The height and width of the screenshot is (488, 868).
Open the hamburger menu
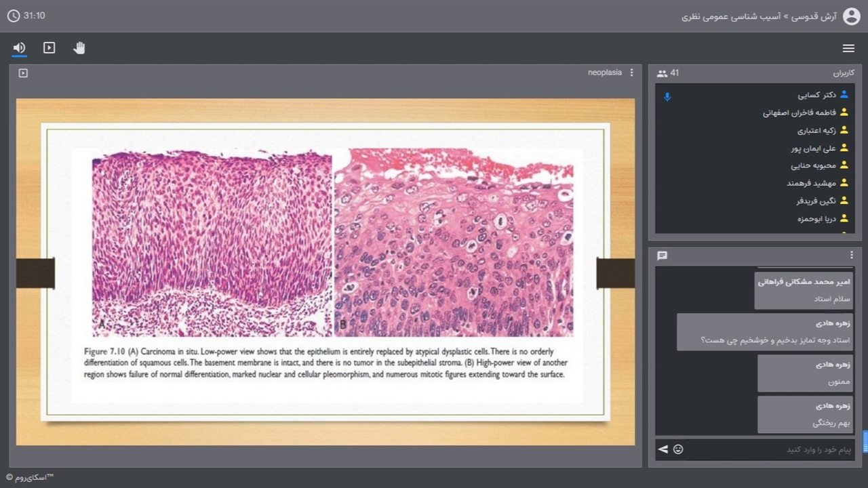click(x=848, y=48)
